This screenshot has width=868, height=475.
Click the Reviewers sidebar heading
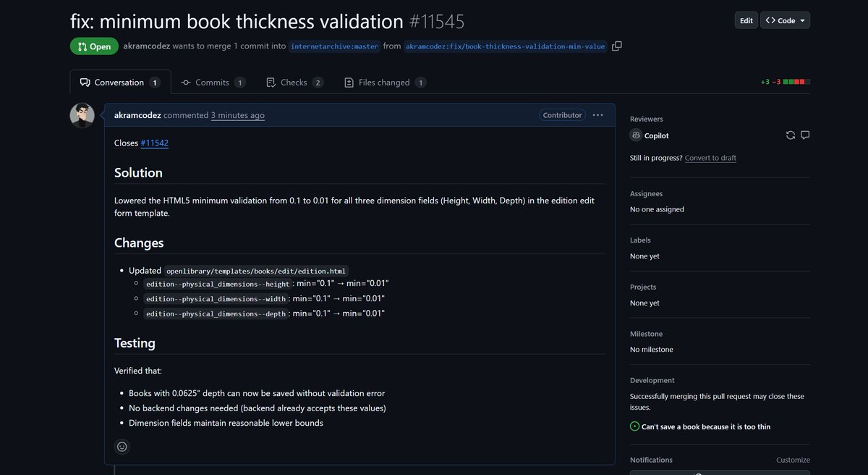646,119
